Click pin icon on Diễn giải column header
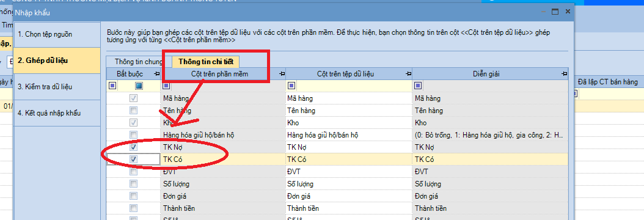Screen dimensions: 644x220 click(565, 74)
